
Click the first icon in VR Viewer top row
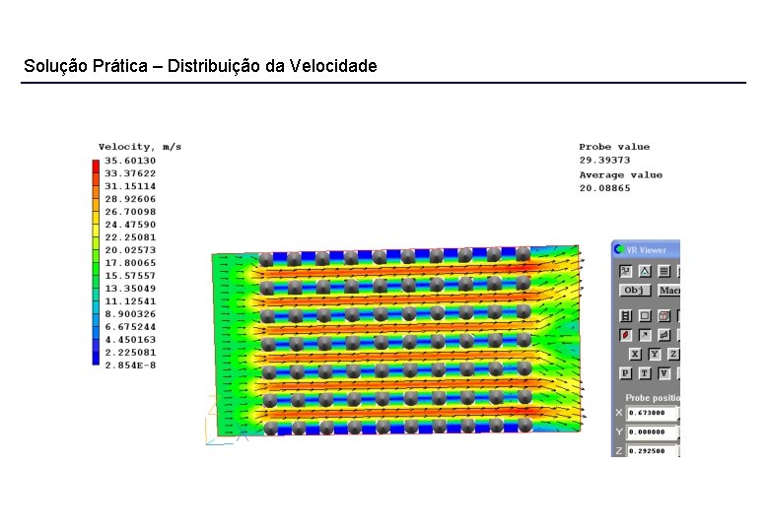625,271
